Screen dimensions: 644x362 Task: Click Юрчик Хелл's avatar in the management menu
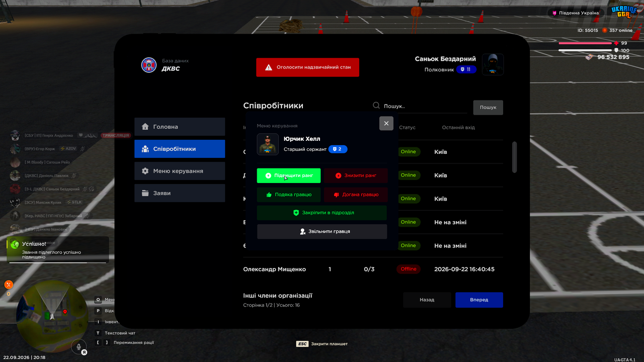pyautogui.click(x=268, y=144)
